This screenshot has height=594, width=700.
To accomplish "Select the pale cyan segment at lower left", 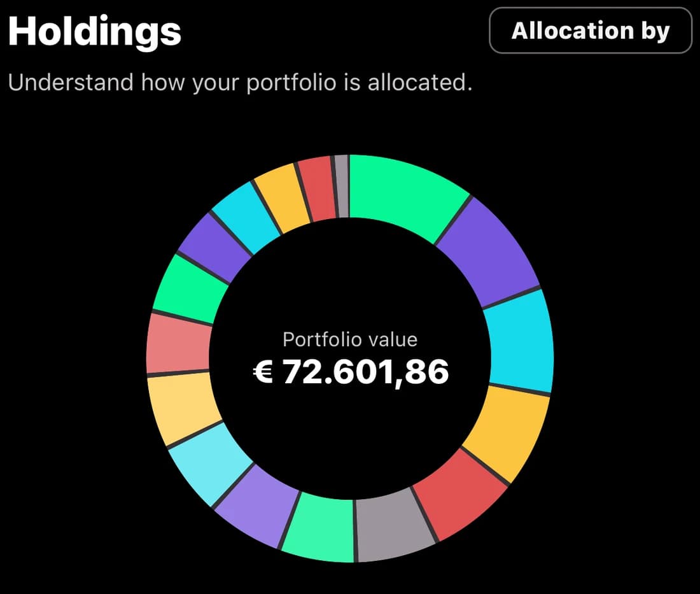I will (x=210, y=462).
